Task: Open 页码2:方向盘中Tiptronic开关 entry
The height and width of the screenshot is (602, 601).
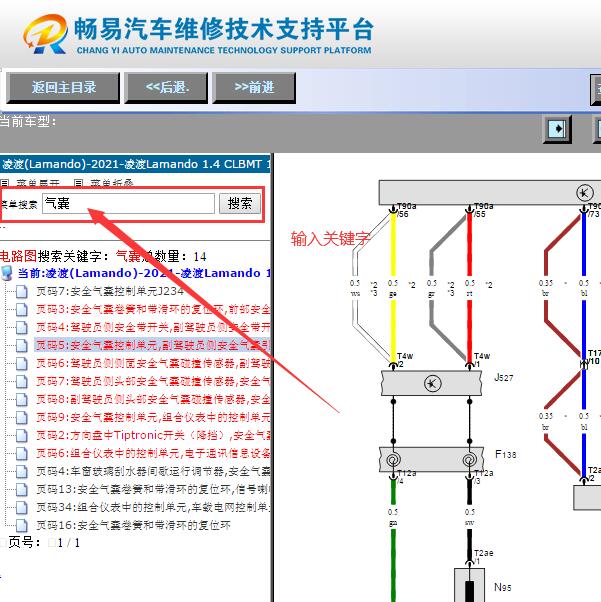Action: click(153, 435)
